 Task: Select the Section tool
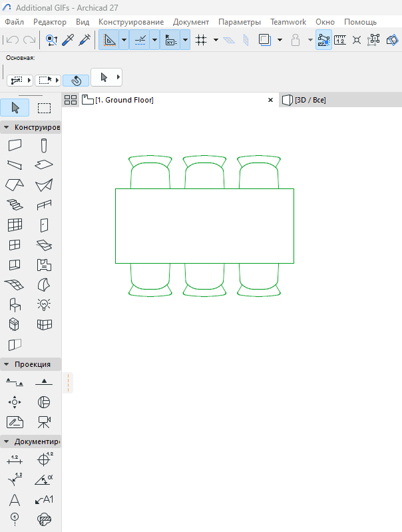coord(15,382)
